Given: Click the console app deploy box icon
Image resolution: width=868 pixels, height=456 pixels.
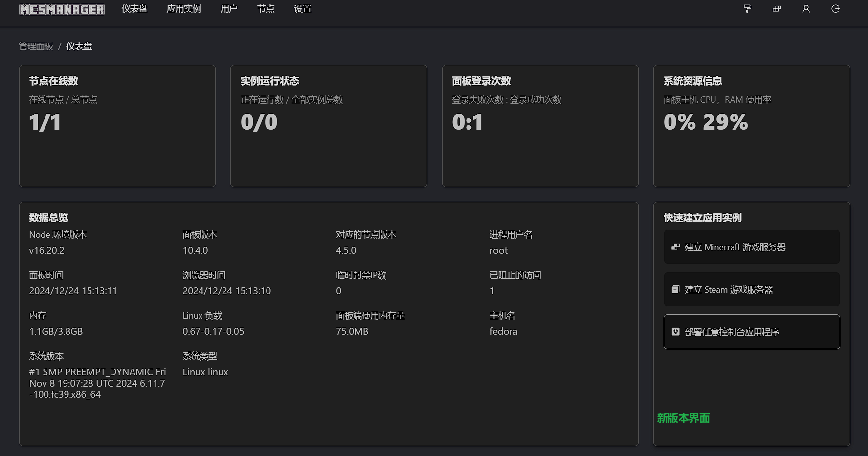Looking at the screenshot, I should tap(675, 332).
